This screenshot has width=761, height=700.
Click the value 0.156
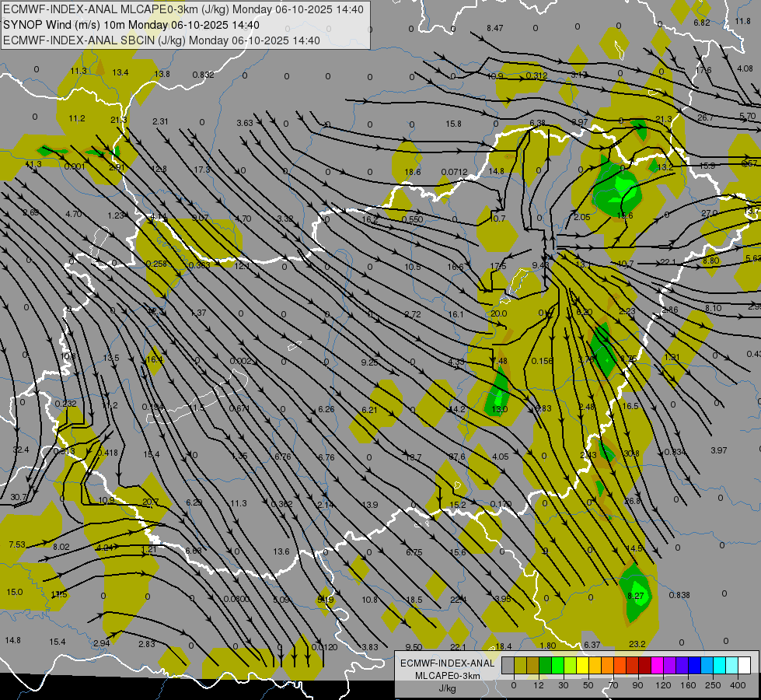[x=542, y=361]
